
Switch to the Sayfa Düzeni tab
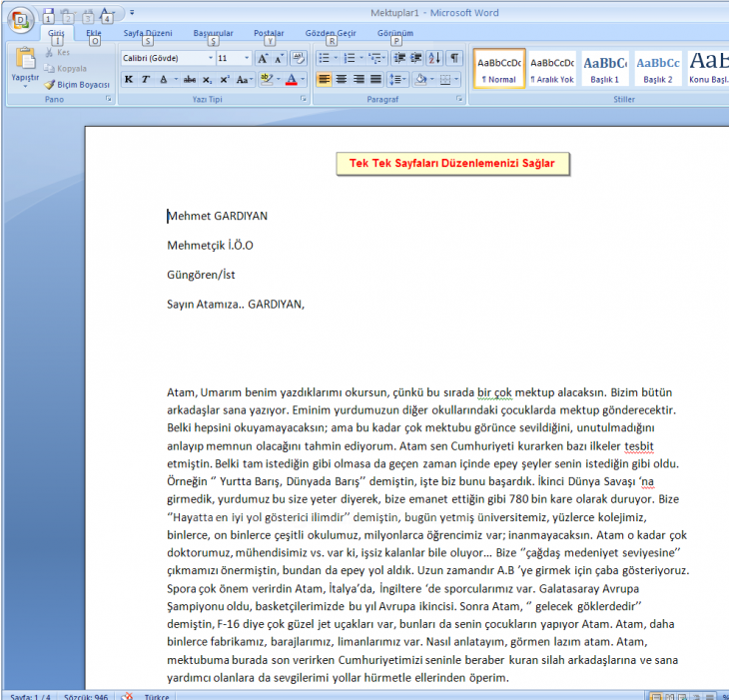click(x=147, y=33)
